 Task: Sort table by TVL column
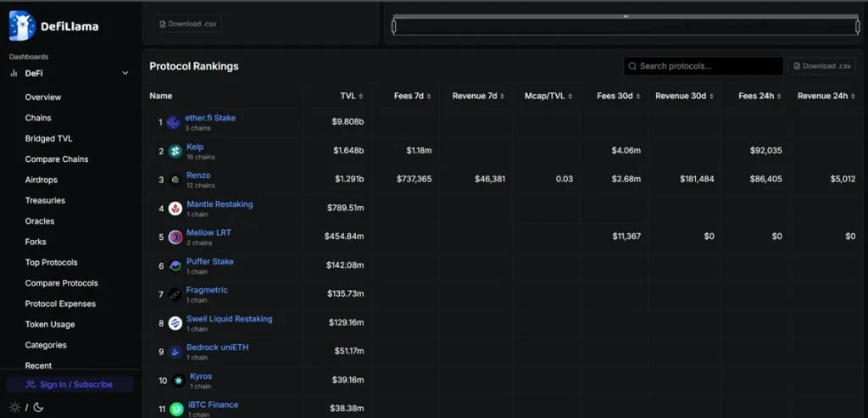[x=352, y=96]
